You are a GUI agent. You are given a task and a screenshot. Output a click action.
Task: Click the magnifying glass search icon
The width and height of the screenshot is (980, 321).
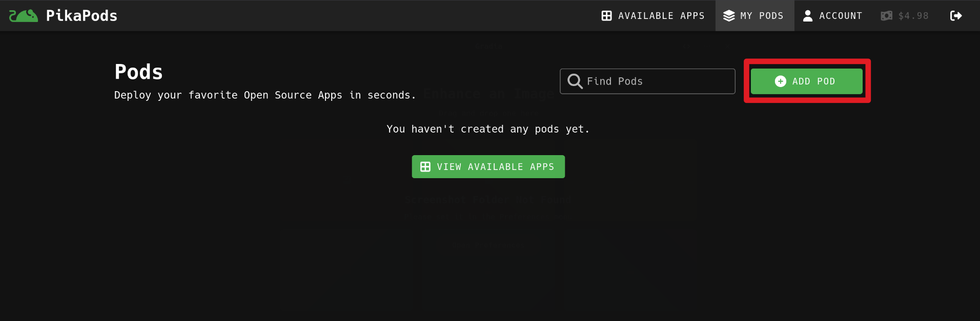coord(575,81)
